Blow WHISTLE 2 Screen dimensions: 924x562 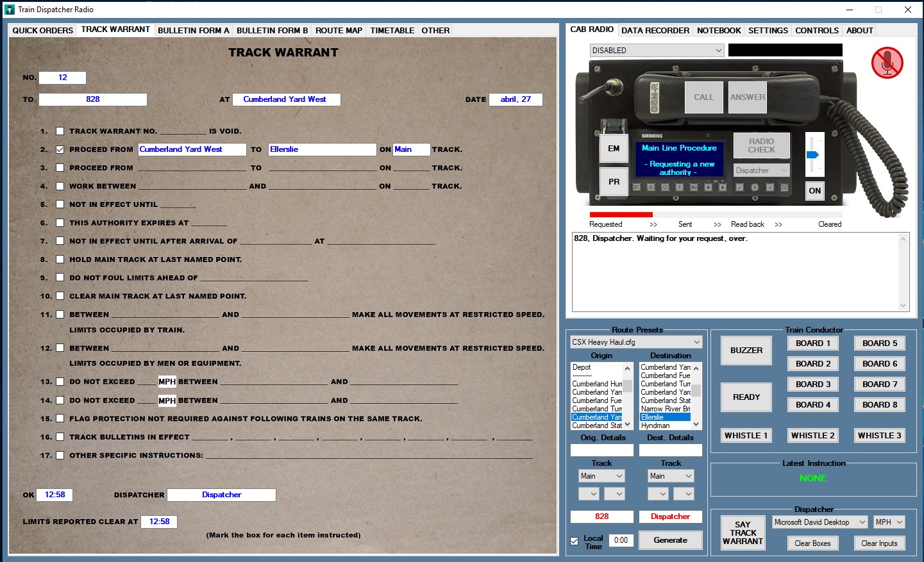pyautogui.click(x=813, y=436)
